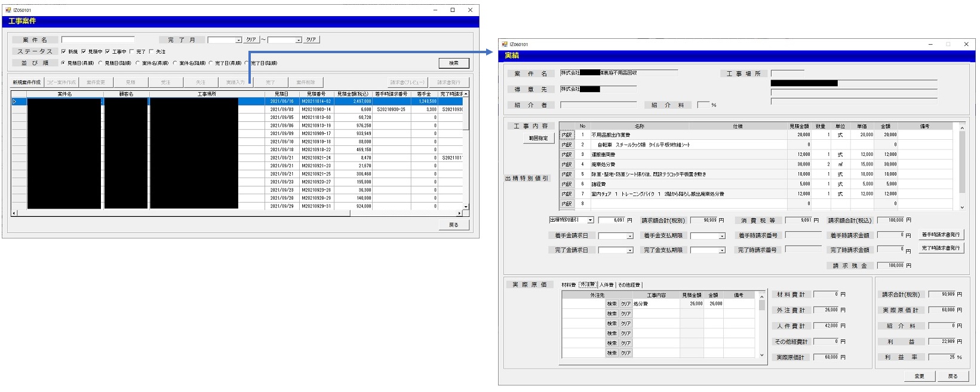Open the 完了金支払期限 date dropdown

[x=721, y=250]
